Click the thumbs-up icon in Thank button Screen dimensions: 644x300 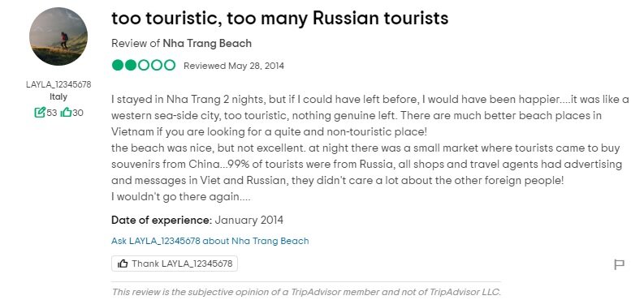[123, 264]
